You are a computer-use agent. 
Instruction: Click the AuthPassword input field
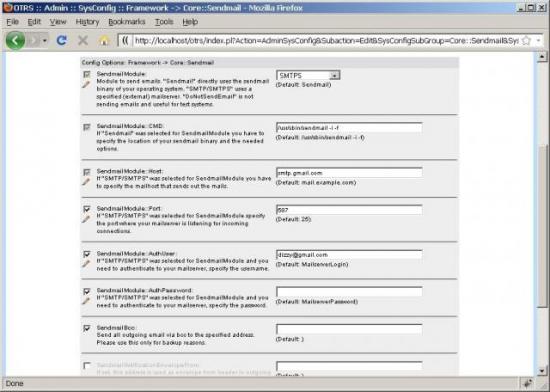pos(349,292)
